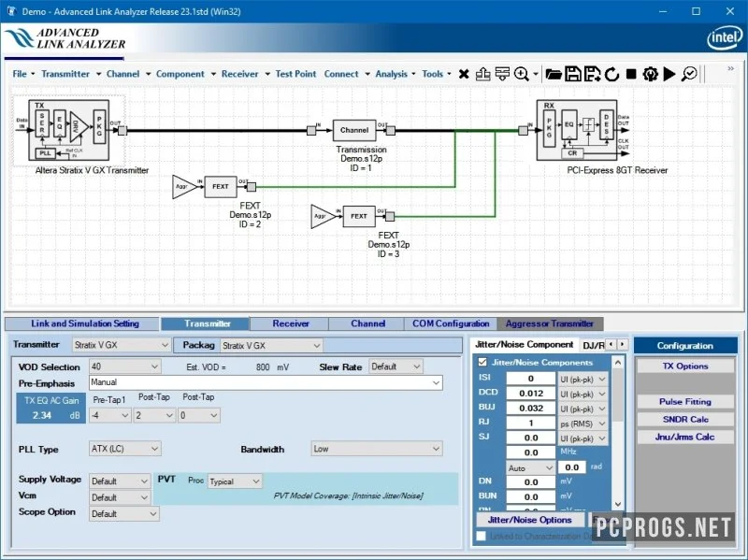This screenshot has width=748, height=560.
Task: Toggle the Jitter/Noise Components checkbox
Action: click(482, 362)
